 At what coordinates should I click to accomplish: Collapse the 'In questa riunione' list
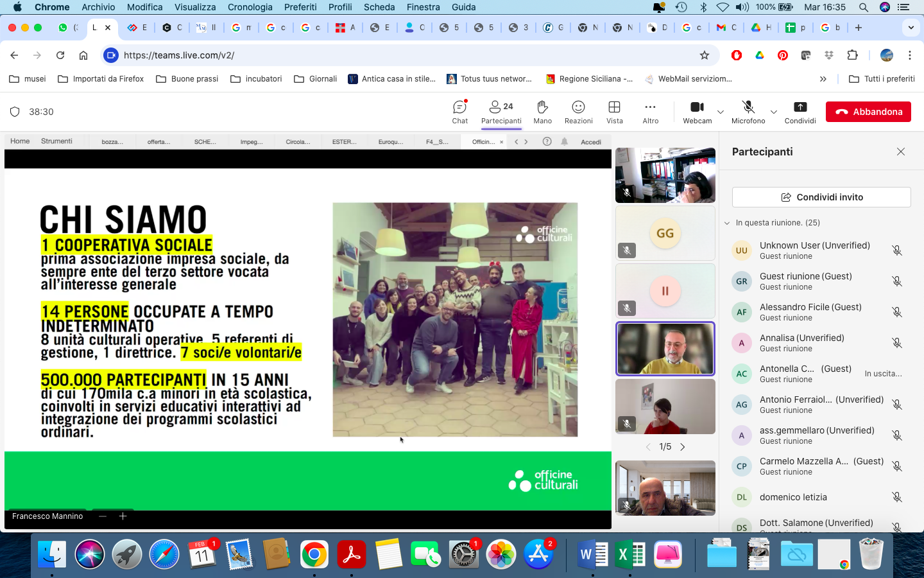[727, 223]
